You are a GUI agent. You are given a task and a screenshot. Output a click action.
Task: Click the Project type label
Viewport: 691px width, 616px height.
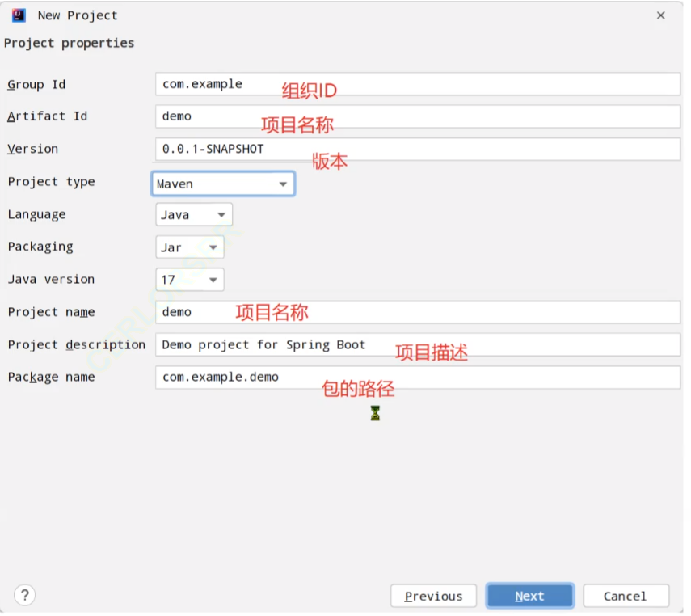pos(52,183)
